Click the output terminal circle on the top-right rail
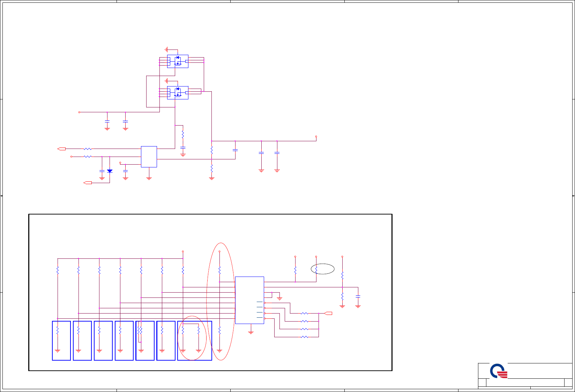Viewport: 575px width, 392px height. click(x=316, y=137)
